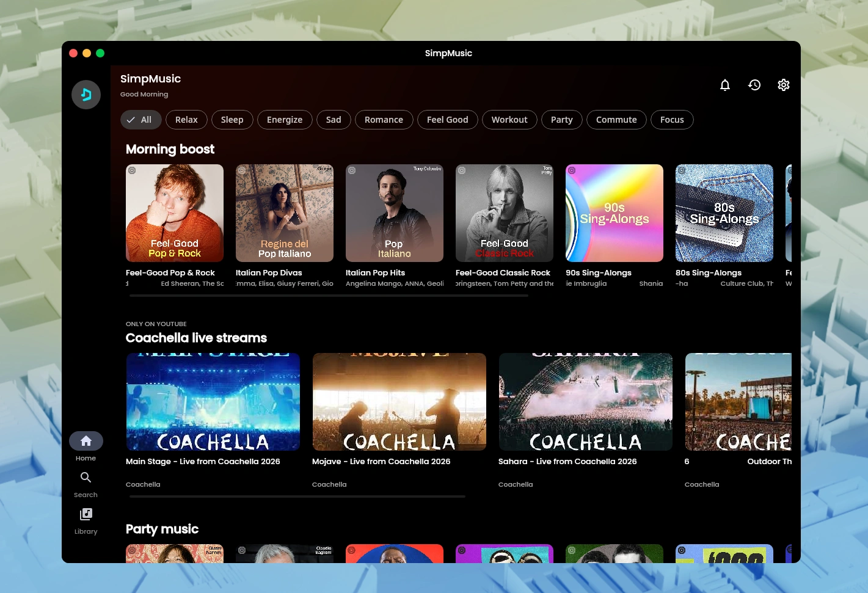Go to Home in the sidebar
Screen dimensions: 868x593
(x=86, y=446)
